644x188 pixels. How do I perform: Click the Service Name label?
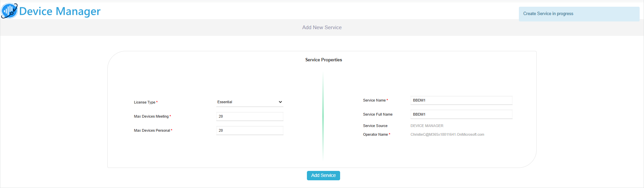coord(374,100)
